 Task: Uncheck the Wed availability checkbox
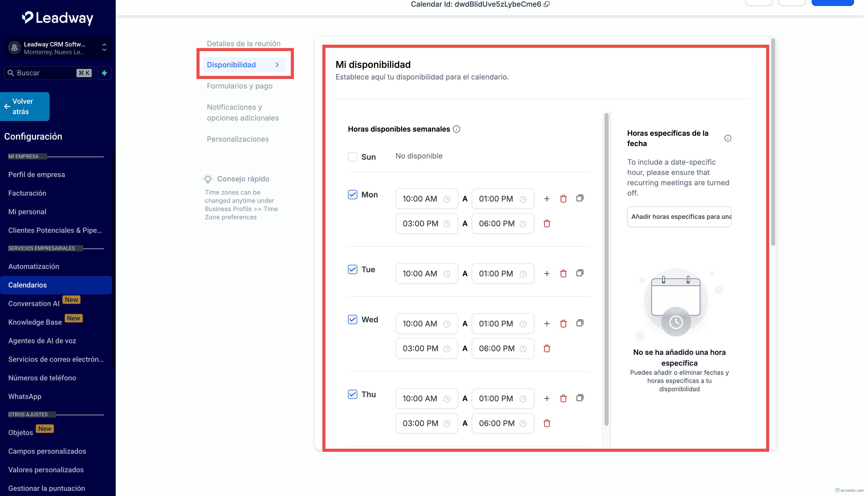353,319
